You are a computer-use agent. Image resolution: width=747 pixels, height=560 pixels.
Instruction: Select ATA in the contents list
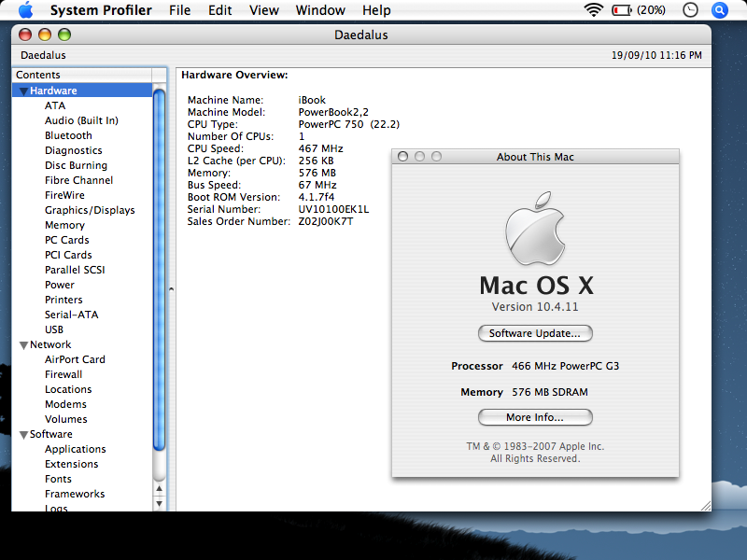pos(55,105)
